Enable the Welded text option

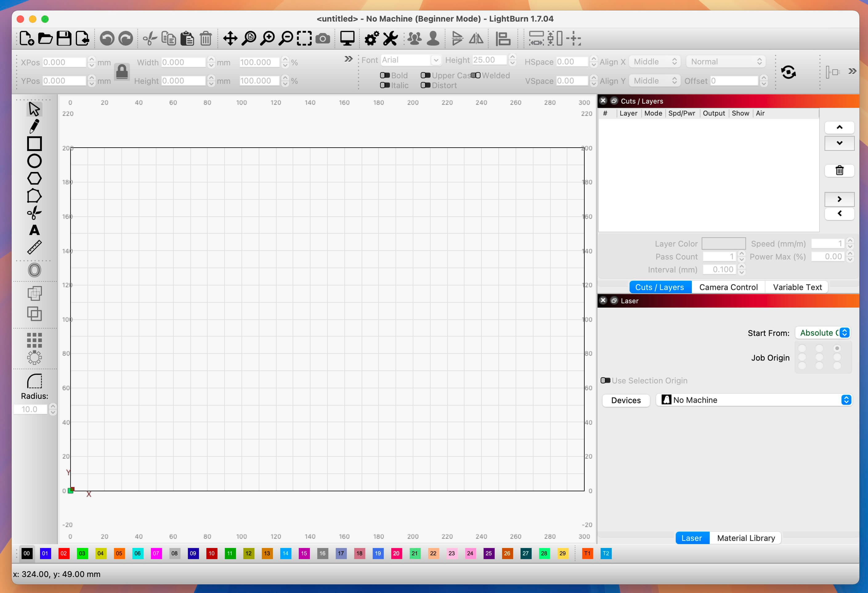[x=476, y=75]
